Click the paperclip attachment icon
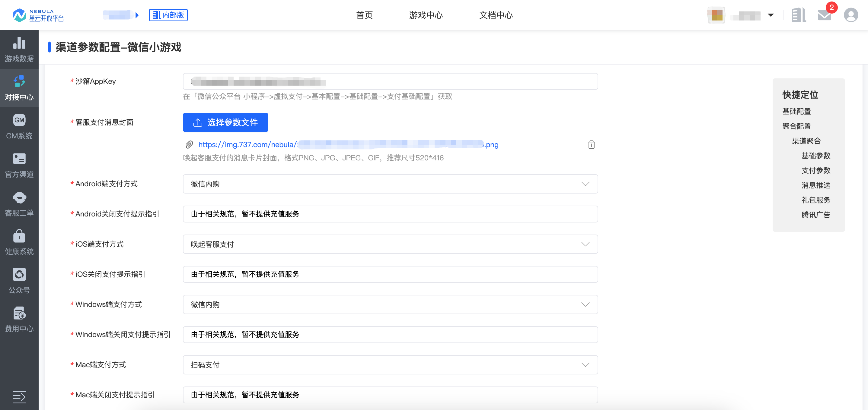 coord(189,145)
